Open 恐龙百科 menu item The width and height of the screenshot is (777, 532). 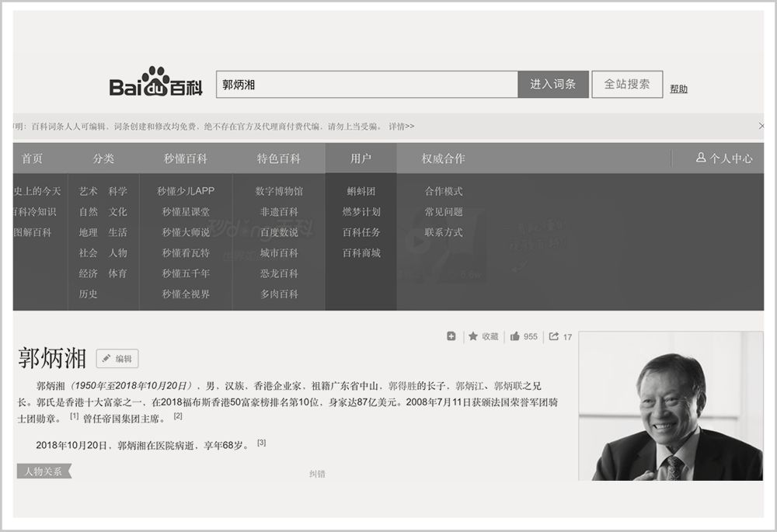tap(279, 273)
